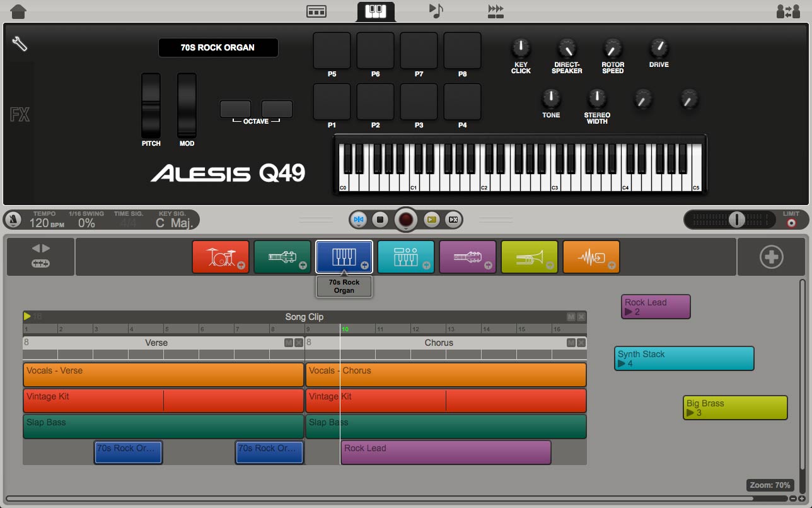Close the Song Clip
812x508 pixels.
click(x=581, y=317)
